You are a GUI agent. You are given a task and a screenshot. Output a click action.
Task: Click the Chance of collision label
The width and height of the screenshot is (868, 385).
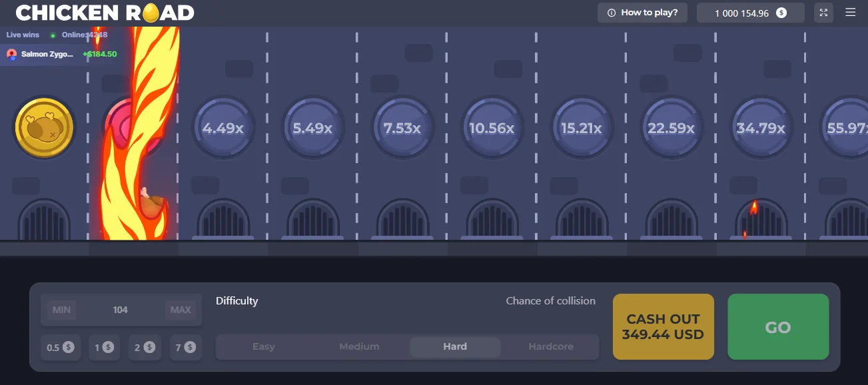tap(551, 301)
